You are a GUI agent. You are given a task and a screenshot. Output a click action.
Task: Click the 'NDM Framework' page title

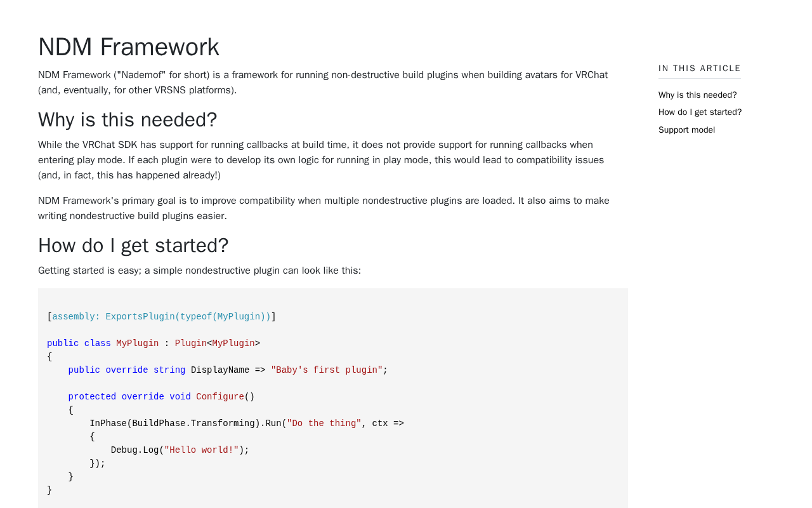point(129,47)
